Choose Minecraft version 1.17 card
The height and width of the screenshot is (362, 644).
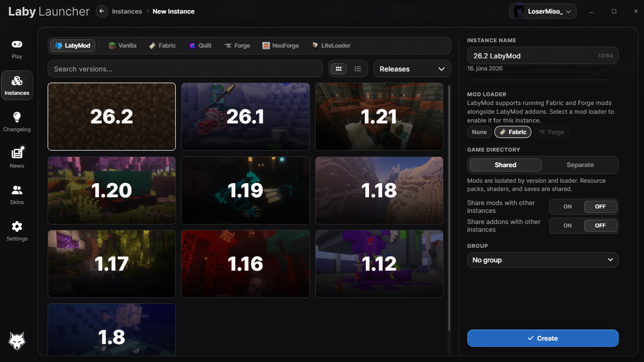[x=112, y=264]
